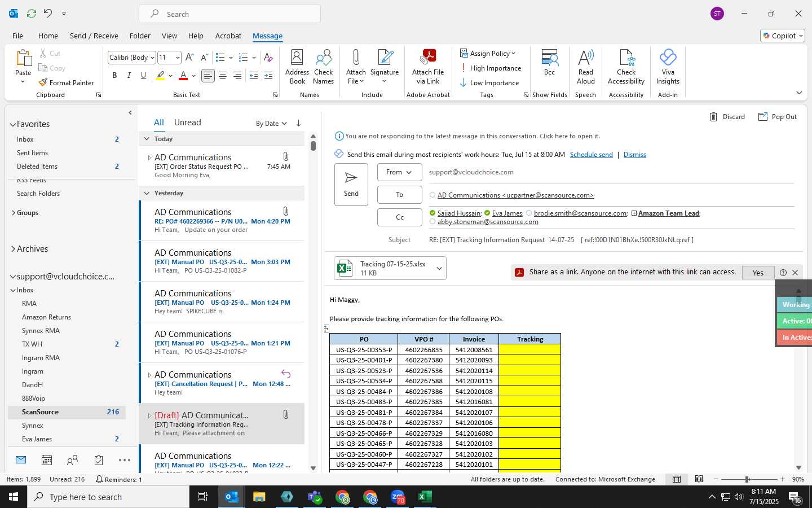The width and height of the screenshot is (812, 508).
Task: Toggle Underline formatting
Action: [144, 75]
